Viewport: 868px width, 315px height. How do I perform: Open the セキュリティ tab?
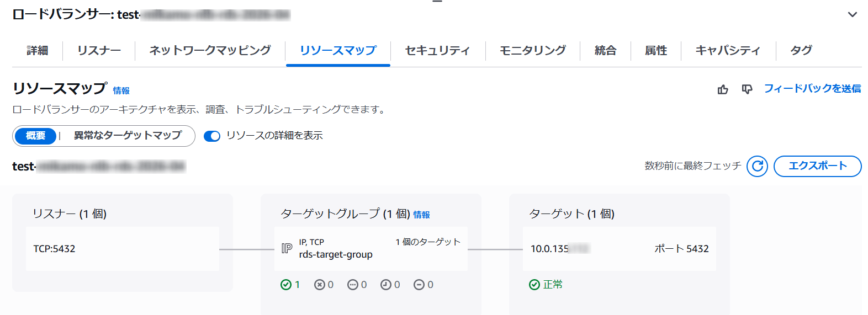[x=437, y=51]
